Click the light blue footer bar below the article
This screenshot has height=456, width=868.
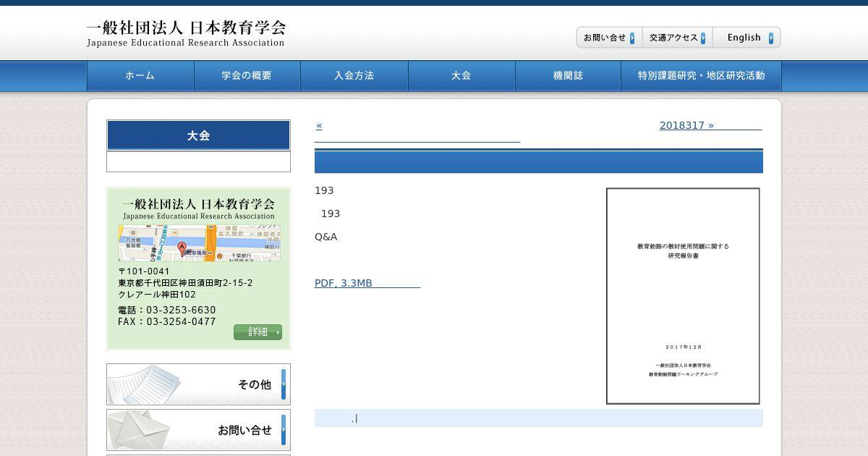coord(539,418)
